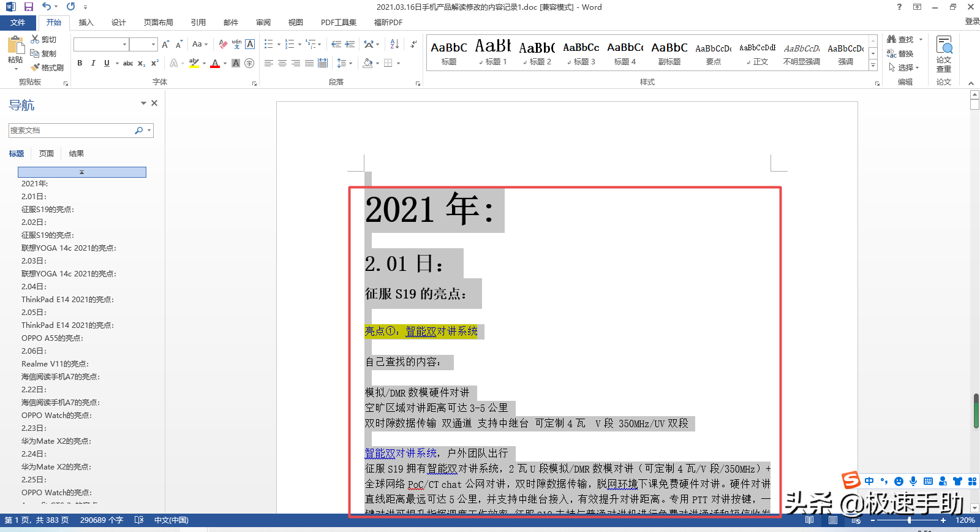
Task: Decrease paragraph indent
Action: click(x=336, y=44)
